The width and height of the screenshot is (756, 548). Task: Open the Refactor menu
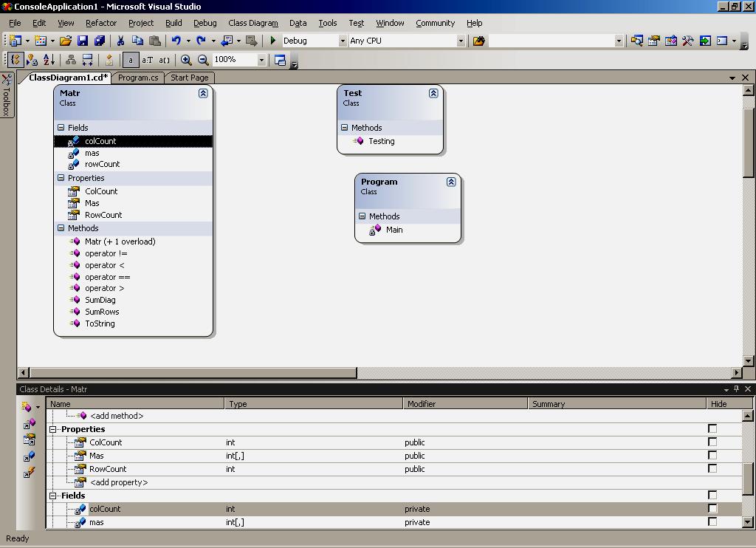coord(100,23)
